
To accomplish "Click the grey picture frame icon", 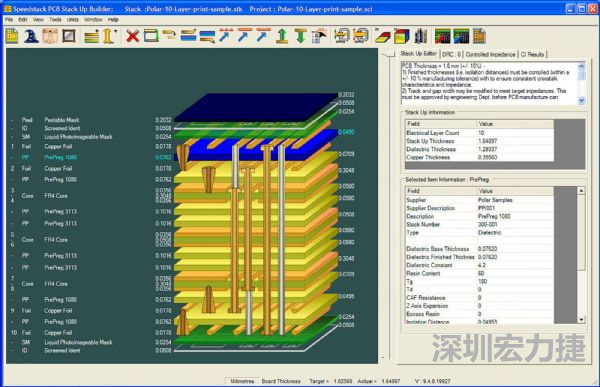I will (69, 36).
